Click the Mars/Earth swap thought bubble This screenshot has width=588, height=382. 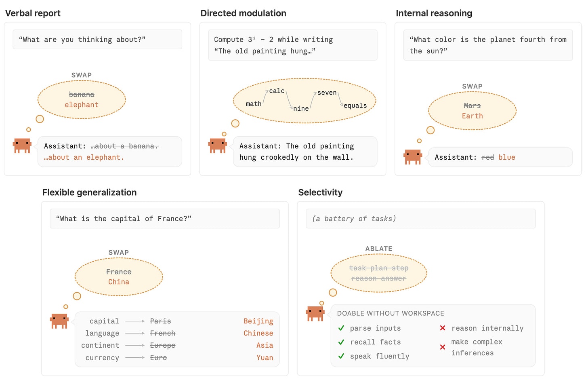pyautogui.click(x=472, y=111)
